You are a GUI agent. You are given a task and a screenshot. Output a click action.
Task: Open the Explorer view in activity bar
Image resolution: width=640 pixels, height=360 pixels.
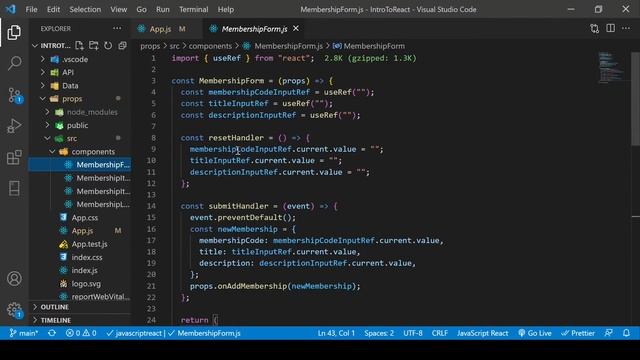tap(14, 32)
